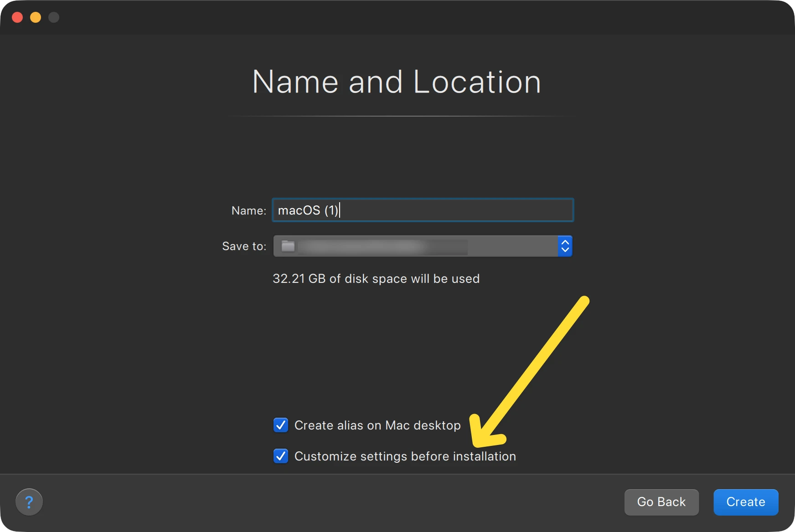Viewport: 795px width, 532px height.
Task: Click the Customize settings before installation label
Action: coord(405,456)
